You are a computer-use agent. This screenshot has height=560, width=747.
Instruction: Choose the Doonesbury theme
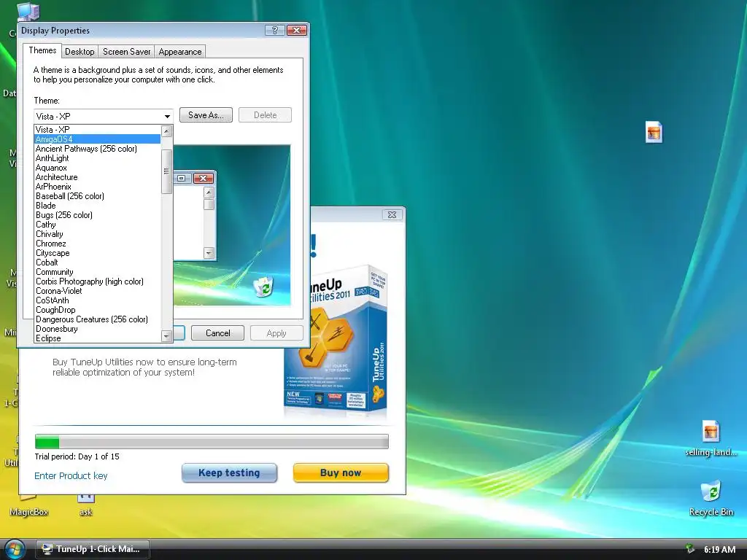98,329
